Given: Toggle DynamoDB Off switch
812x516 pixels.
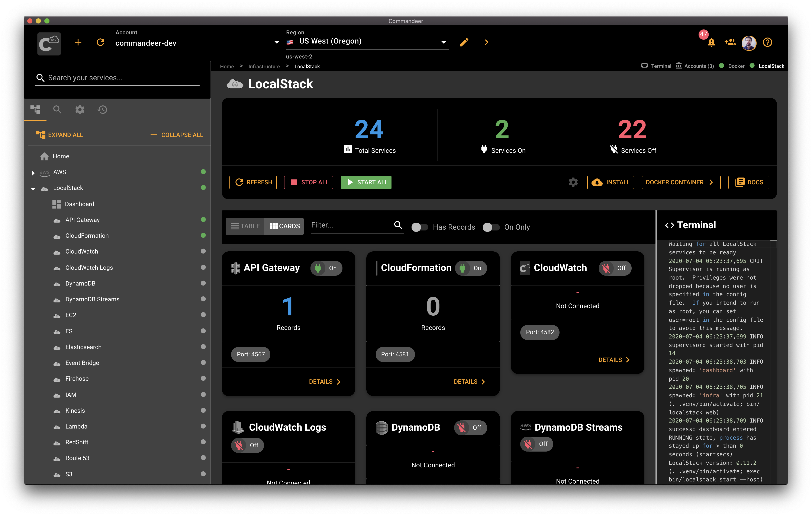Looking at the screenshot, I should [470, 428].
